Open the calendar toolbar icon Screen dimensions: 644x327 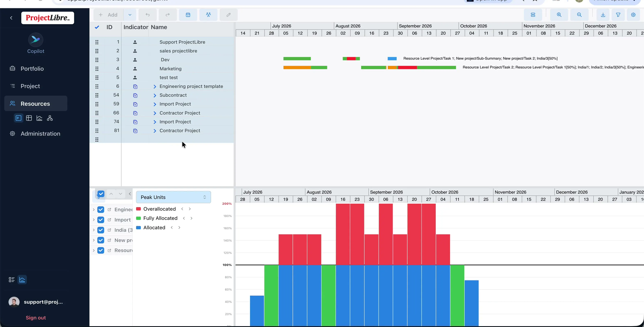[188, 15]
